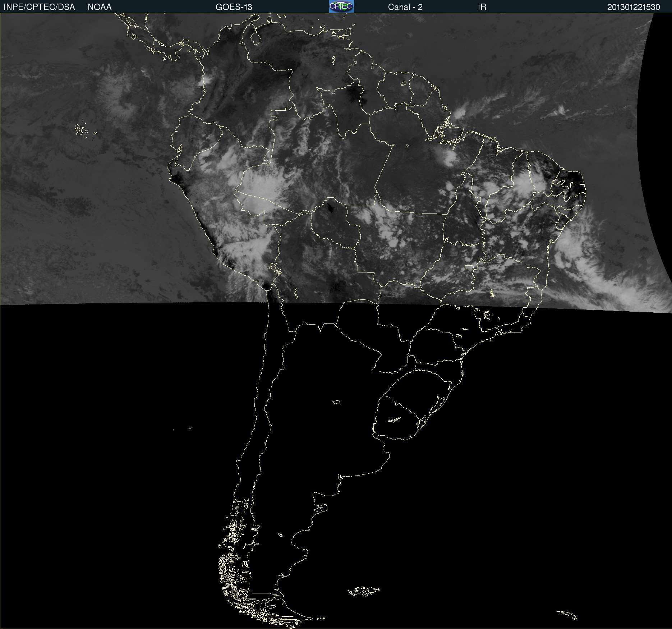Click the NOAA label in the header

click(100, 7)
